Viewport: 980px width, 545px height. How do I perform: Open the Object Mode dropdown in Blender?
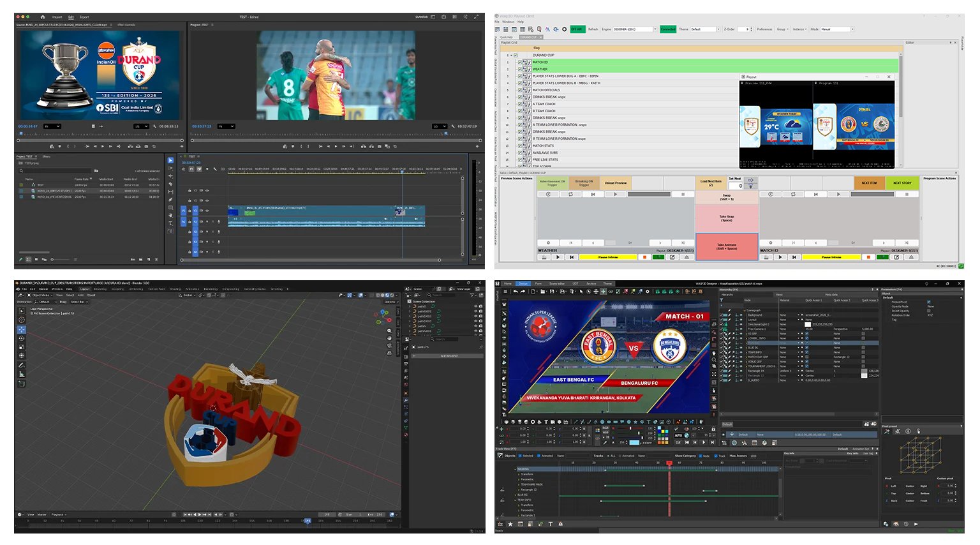[x=40, y=295]
